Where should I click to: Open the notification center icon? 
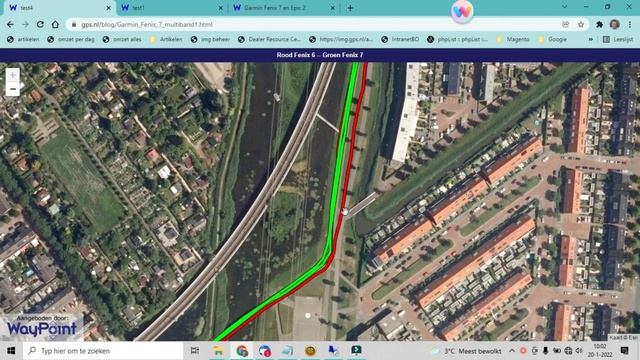click(624, 351)
